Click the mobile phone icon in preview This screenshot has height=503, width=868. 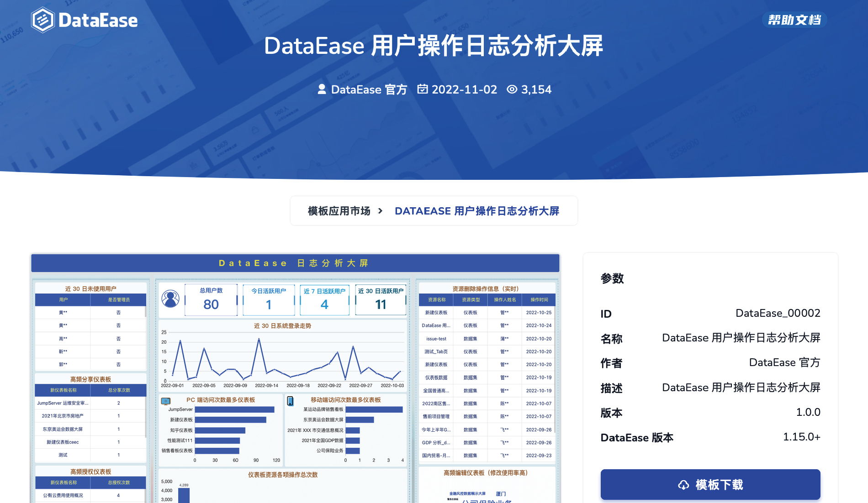click(290, 401)
